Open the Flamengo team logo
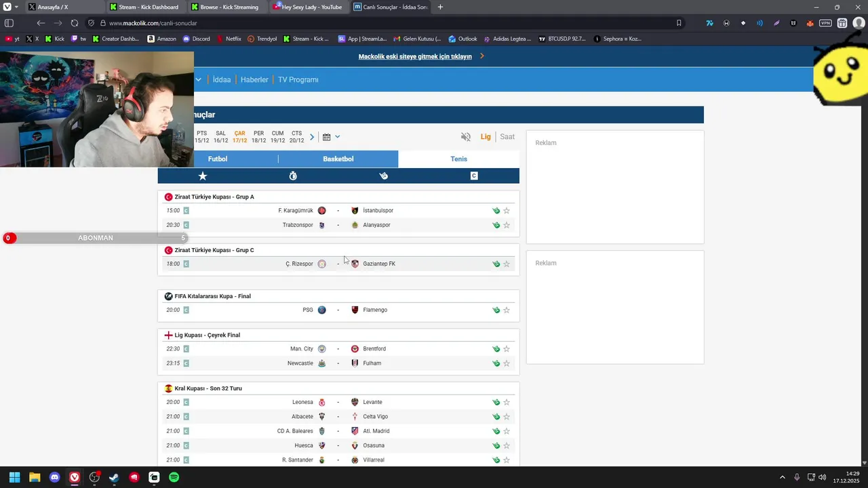This screenshot has height=488, width=868. pos(355,310)
